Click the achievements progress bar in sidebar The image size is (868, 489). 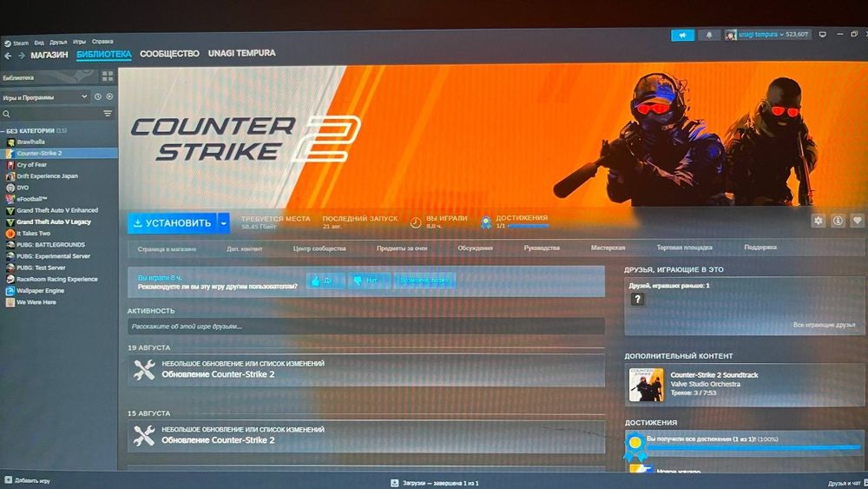pos(753,447)
